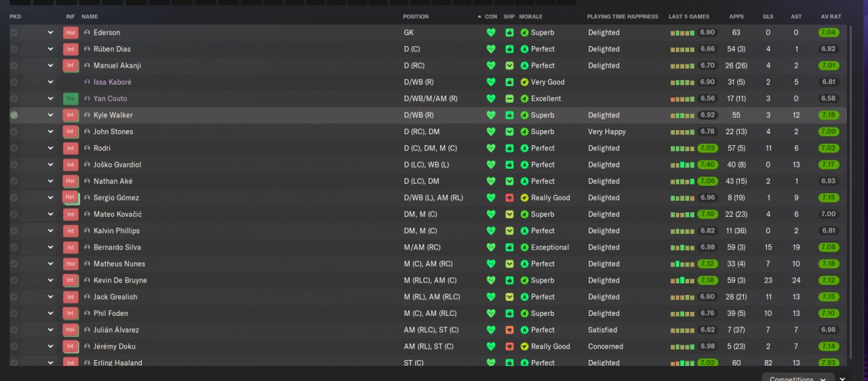Click the morale icon for Bernardo Silva
This screenshot has width=868, height=381.
pyautogui.click(x=524, y=247)
